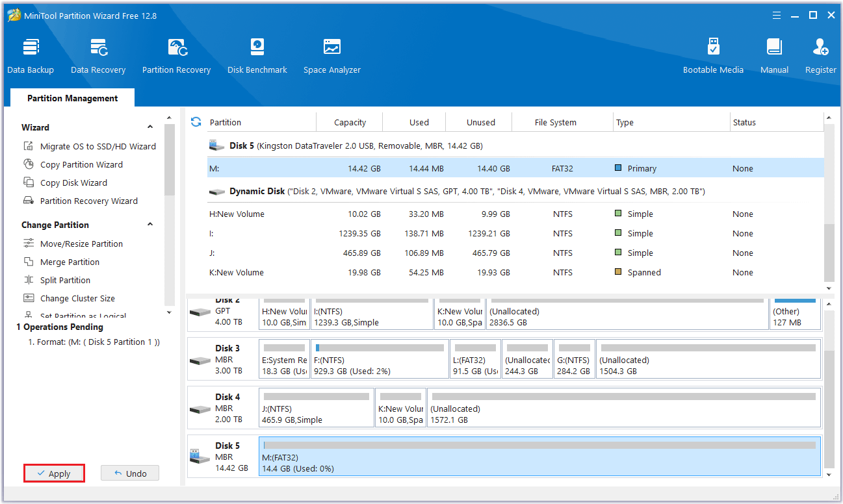843x504 pixels.
Task: Collapse the Wizard section
Action: 150,127
